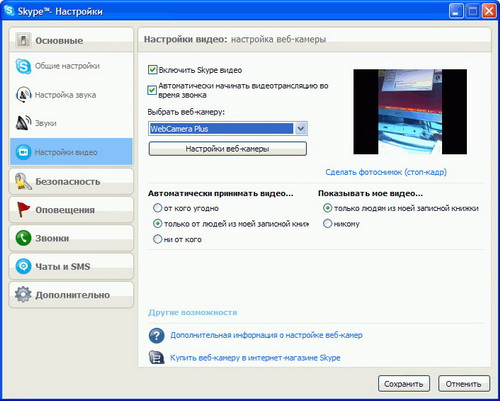This screenshot has height=401, width=500.
Task: Expand the Основные settings section header
Action: pos(71,40)
